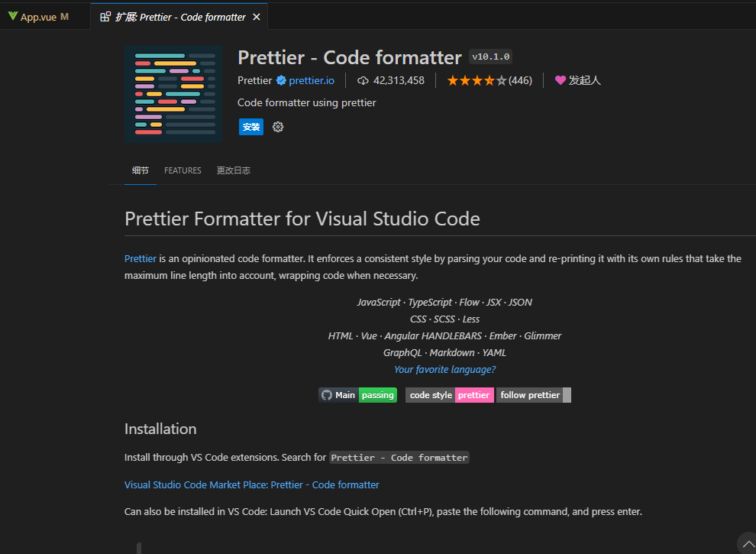The image size is (756, 554).
Task: Close the Prettier extension tab
Action: 256,17
